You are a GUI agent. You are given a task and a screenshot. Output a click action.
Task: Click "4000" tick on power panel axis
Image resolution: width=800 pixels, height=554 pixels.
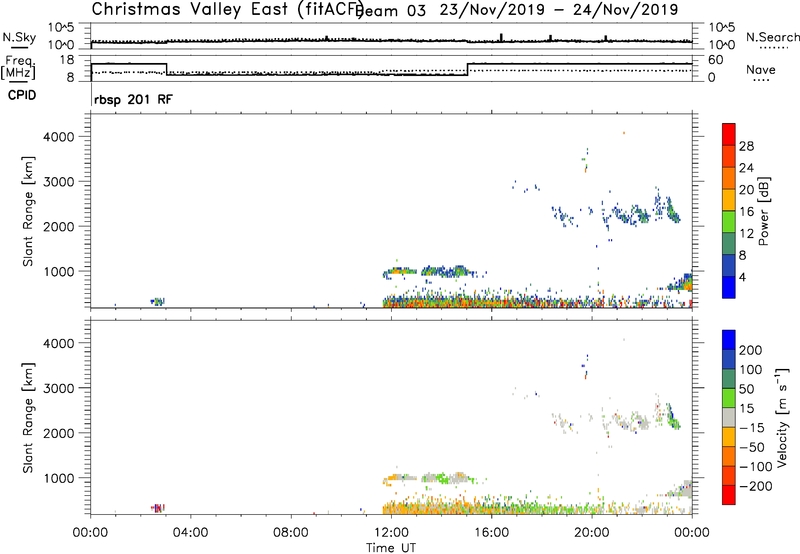tap(59, 137)
